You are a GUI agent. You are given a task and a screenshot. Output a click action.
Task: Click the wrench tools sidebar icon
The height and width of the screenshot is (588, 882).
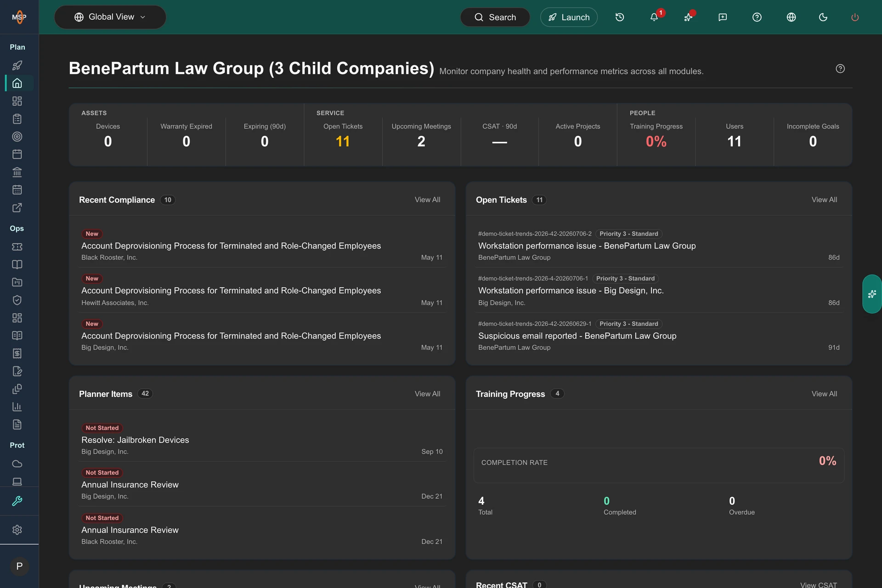click(17, 501)
